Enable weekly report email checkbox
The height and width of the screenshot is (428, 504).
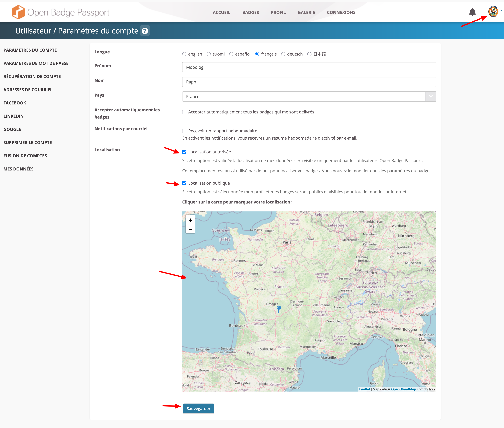[184, 131]
